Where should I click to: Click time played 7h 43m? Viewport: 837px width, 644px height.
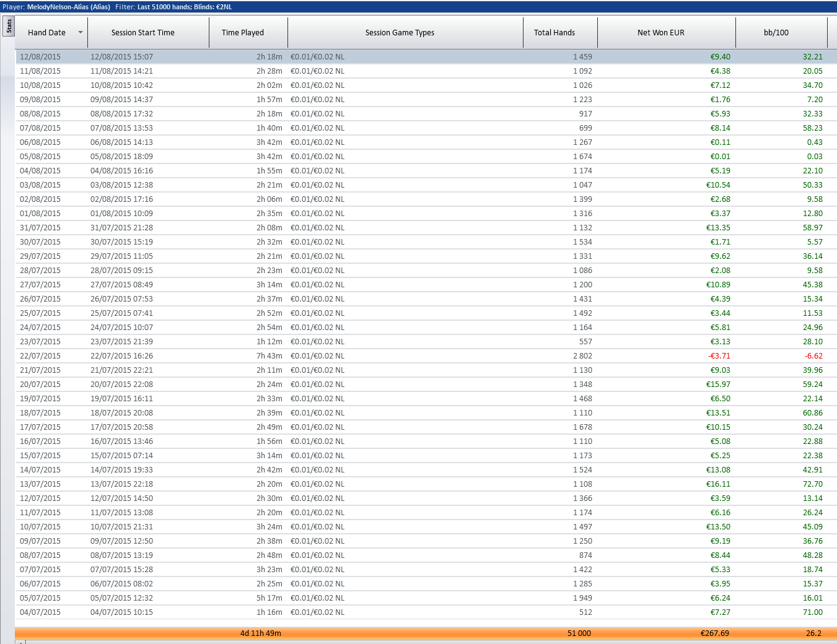tap(270, 356)
